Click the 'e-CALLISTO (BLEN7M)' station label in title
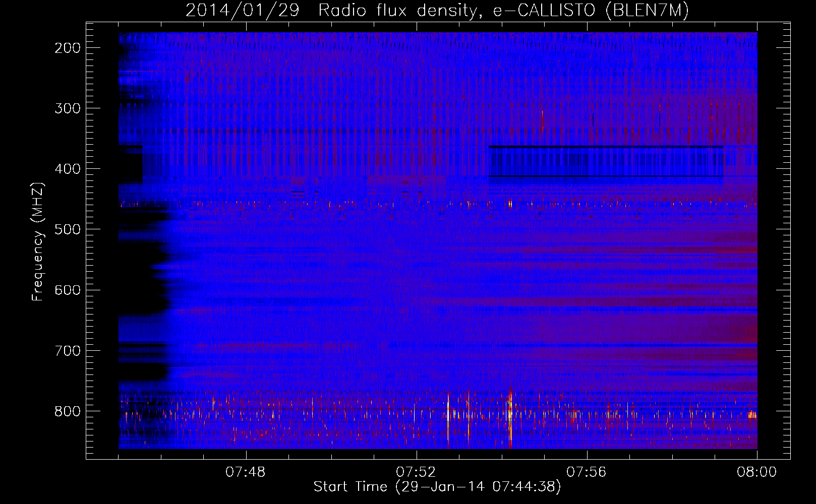 coord(591,10)
